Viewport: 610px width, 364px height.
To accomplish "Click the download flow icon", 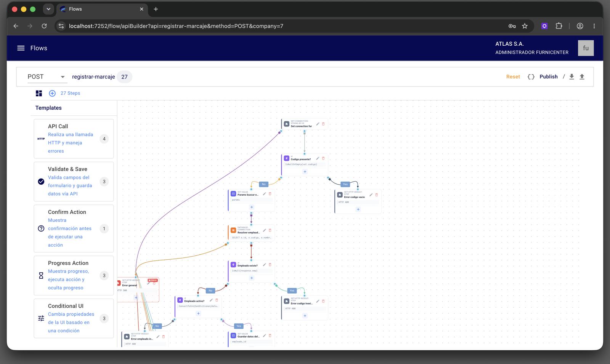I will 571,77.
